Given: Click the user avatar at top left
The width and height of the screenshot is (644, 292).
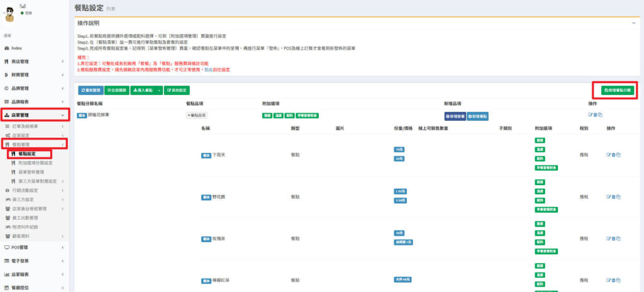Looking at the screenshot, I should (x=9, y=9).
